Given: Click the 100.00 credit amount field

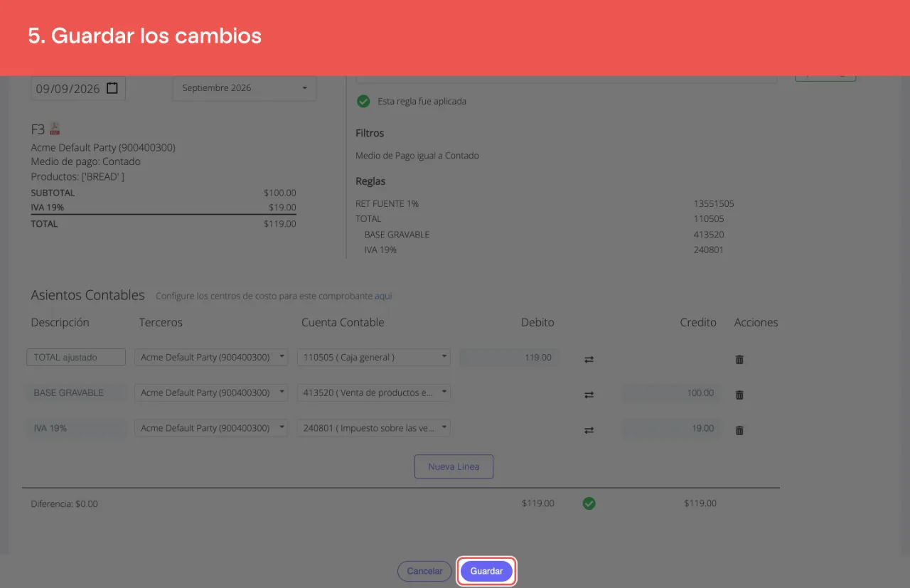Looking at the screenshot, I should (x=671, y=392).
